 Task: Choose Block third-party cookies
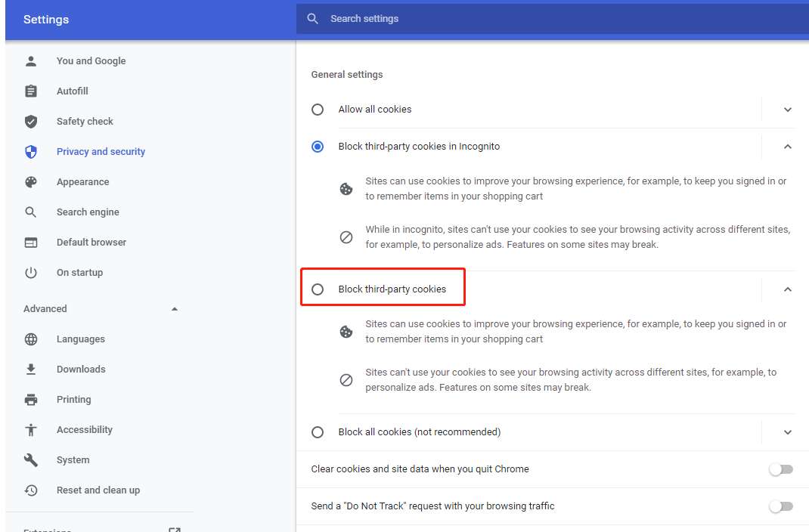pyautogui.click(x=318, y=289)
